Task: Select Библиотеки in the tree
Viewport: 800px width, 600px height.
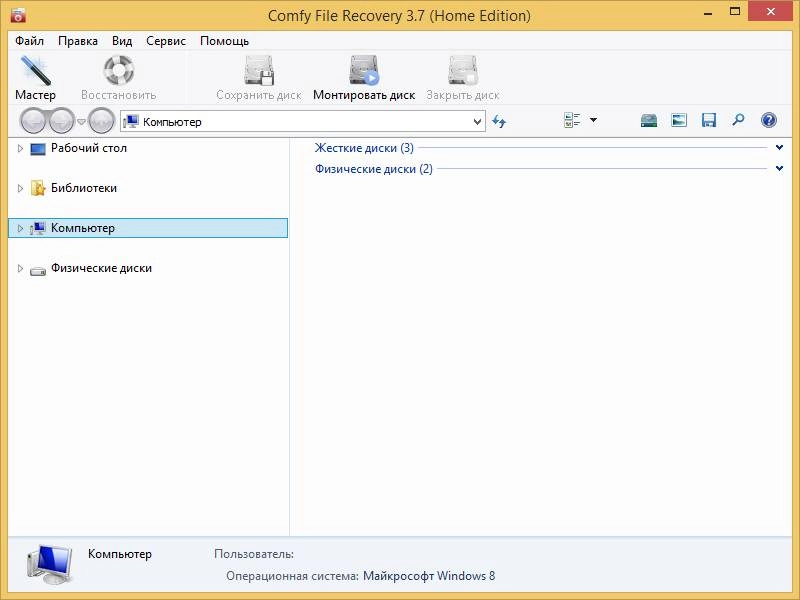Action: tap(84, 188)
